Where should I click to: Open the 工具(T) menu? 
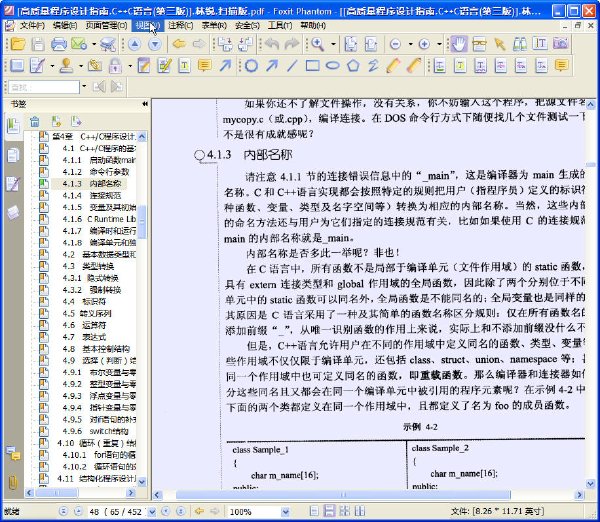pos(280,26)
